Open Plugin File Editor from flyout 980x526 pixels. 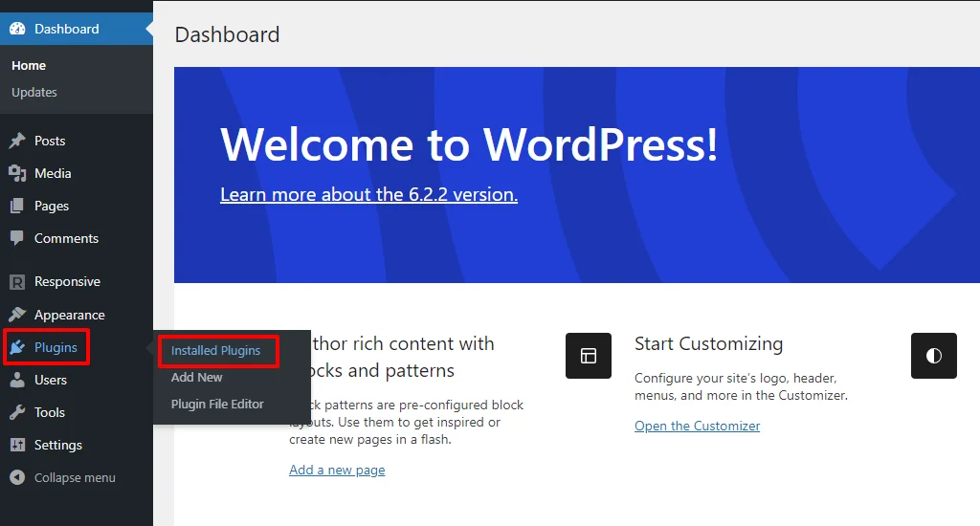click(217, 405)
